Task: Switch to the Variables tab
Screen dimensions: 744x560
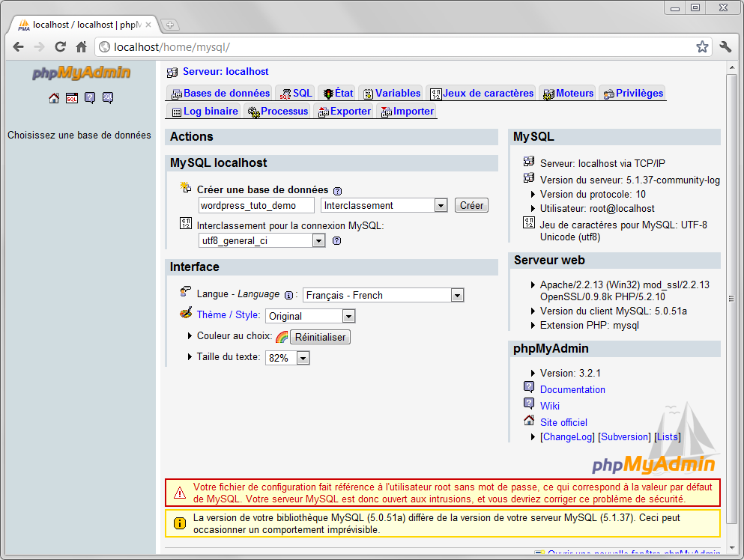Action: [392, 94]
